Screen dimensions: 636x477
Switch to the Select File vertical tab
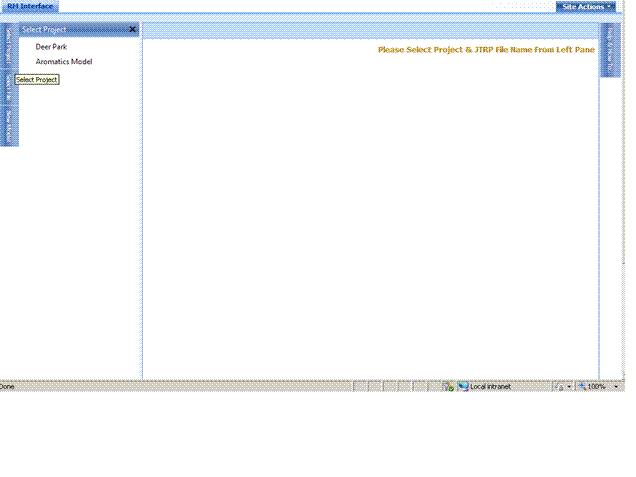pos(9,88)
